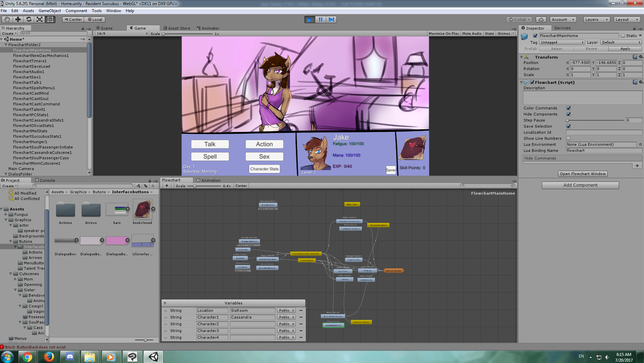
Task: Toggle Maximize On Play
Action: pyautogui.click(x=444, y=34)
